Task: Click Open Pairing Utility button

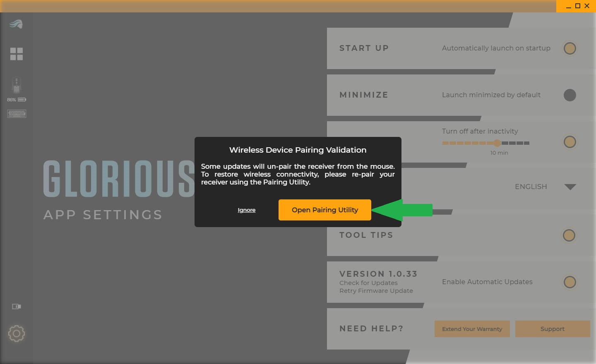Action: pos(325,210)
